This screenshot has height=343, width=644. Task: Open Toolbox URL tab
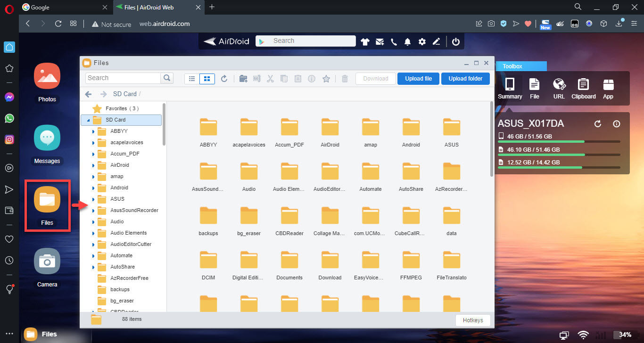click(x=559, y=89)
